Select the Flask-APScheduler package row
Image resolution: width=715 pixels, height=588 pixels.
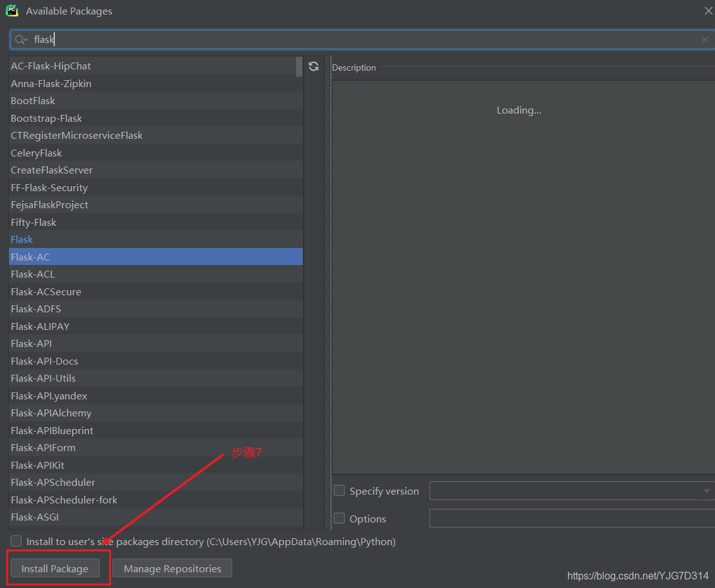[x=156, y=482]
